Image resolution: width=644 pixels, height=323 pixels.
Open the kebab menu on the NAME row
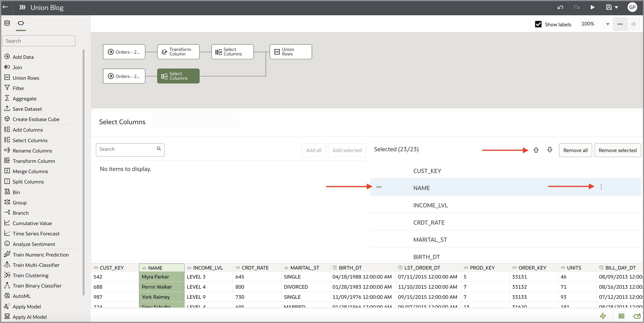(x=601, y=187)
